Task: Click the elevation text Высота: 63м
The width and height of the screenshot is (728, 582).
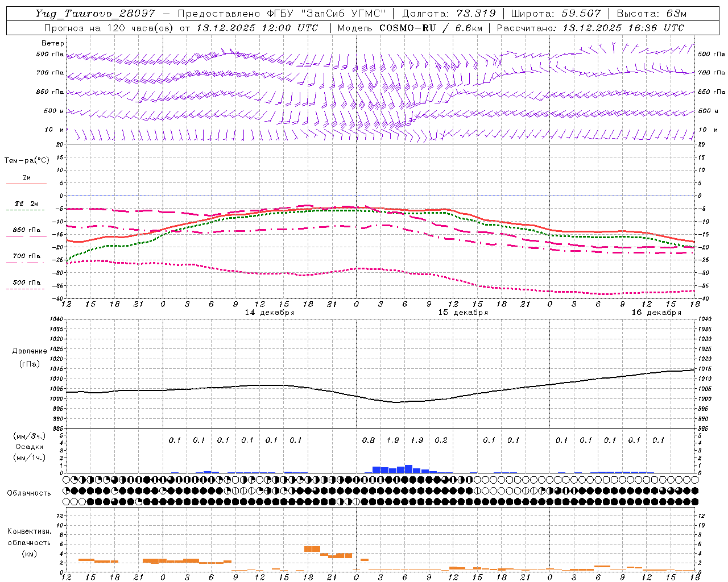Action: [651, 14]
